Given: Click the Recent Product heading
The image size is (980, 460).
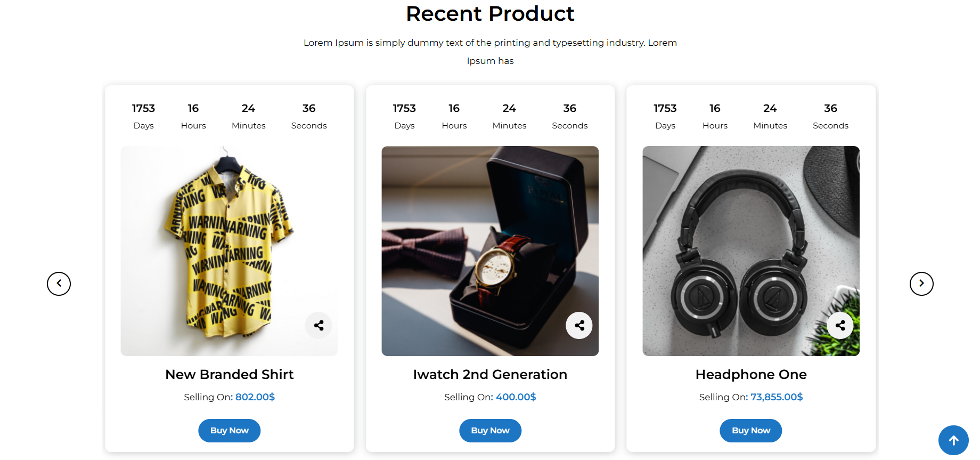Looking at the screenshot, I should 490,14.
